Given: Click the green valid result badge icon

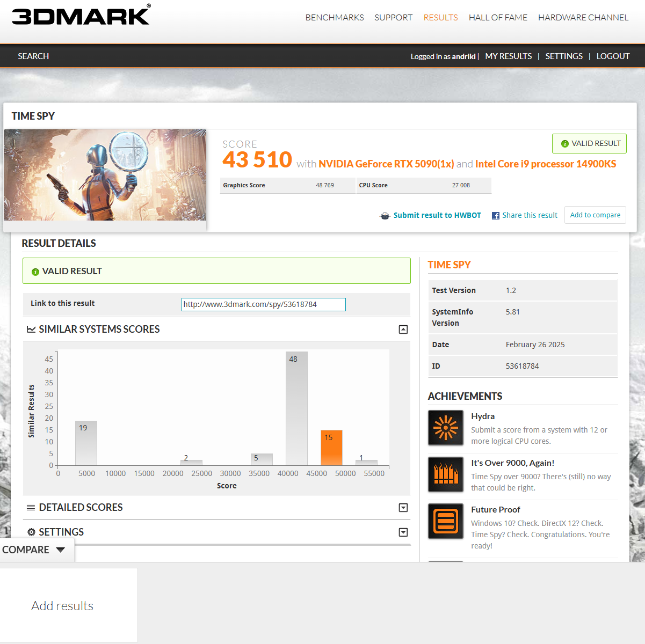Looking at the screenshot, I should (564, 144).
